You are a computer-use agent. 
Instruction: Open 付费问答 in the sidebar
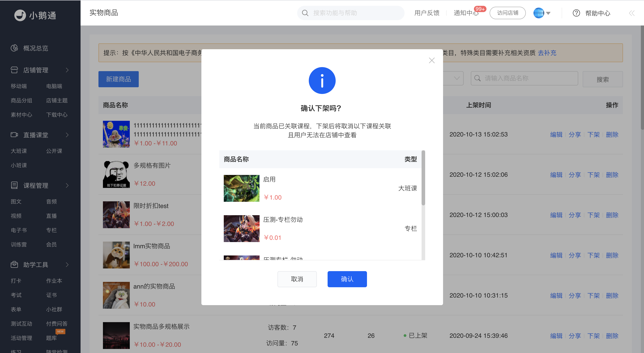point(57,324)
